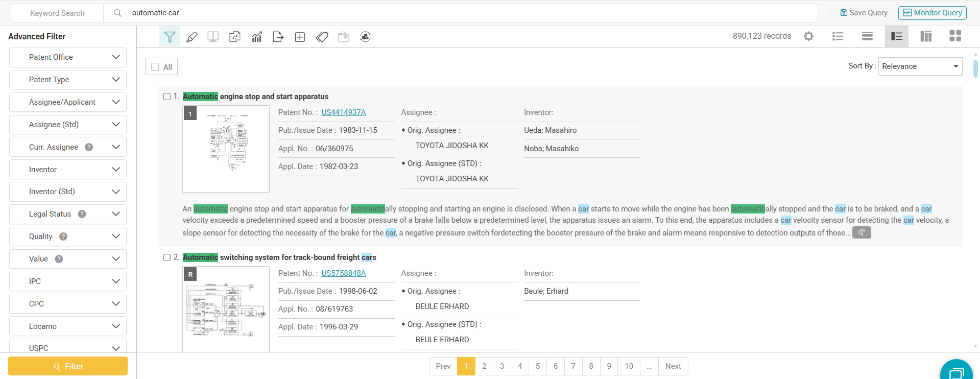This screenshot has height=379, width=980.
Task: Click the export document arrow icon
Action: pyautogui.click(x=278, y=37)
